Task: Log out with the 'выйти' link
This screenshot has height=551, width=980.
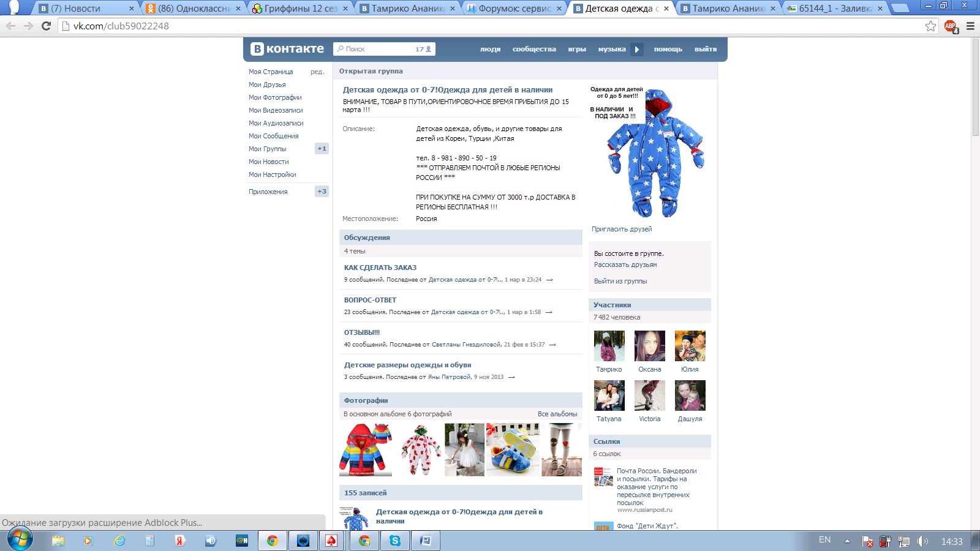Action: click(x=706, y=50)
